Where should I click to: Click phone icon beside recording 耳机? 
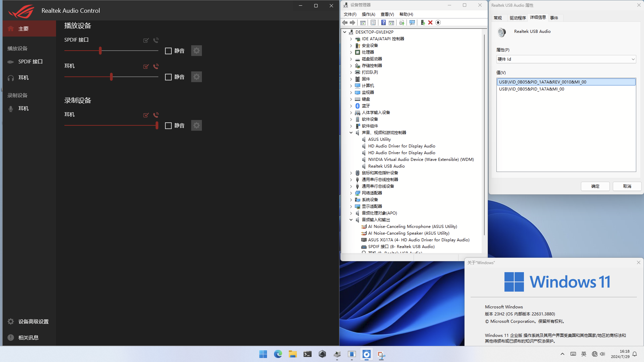tap(156, 115)
